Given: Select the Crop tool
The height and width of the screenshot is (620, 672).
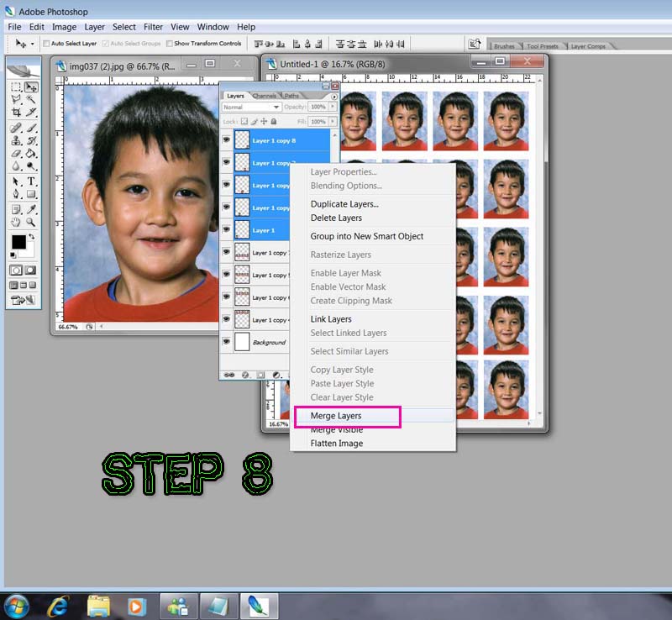Looking at the screenshot, I should click(x=16, y=112).
